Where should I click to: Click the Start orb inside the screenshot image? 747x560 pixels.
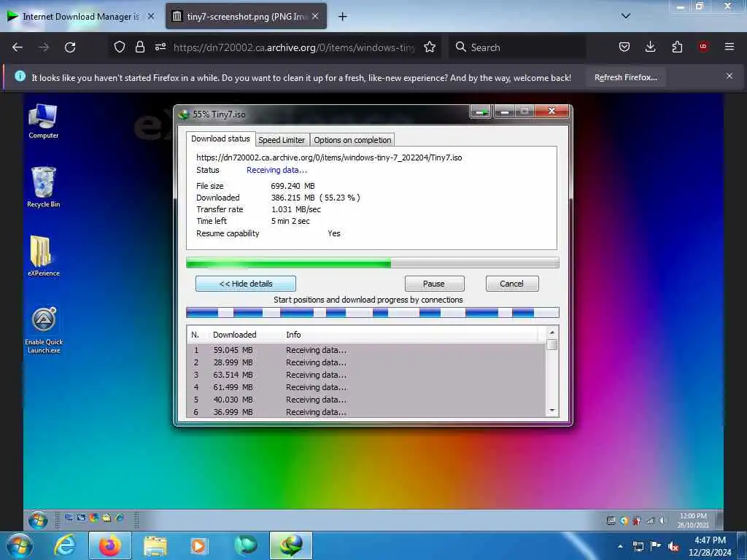pyautogui.click(x=38, y=520)
